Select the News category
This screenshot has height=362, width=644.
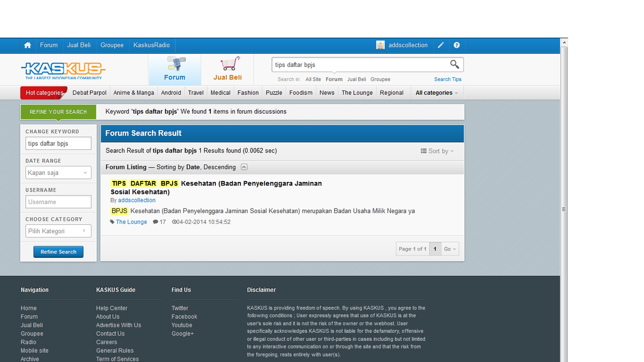coord(327,93)
